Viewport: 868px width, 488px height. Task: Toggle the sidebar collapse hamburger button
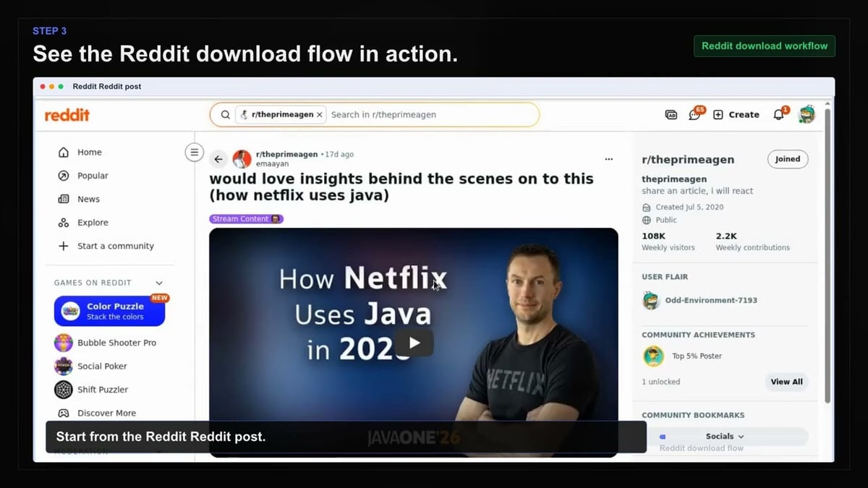pyautogui.click(x=194, y=153)
